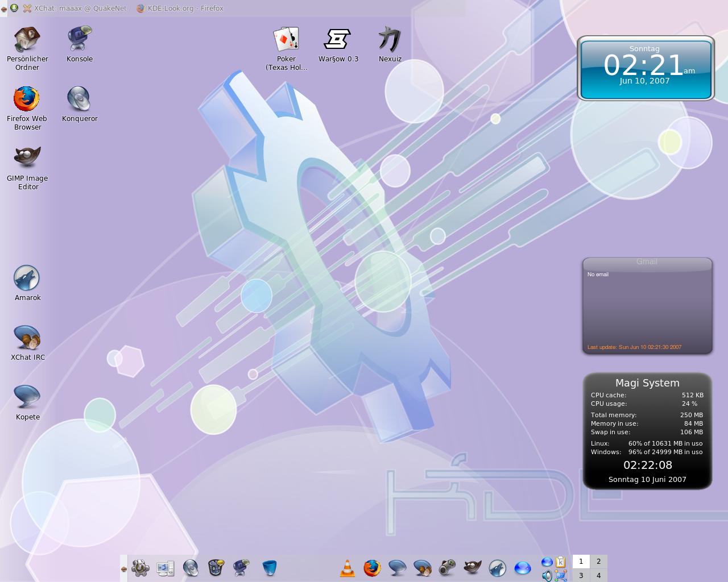Click the blue glossy orb beside Amarok panel icon
The image size is (728, 582).
[x=522, y=568]
